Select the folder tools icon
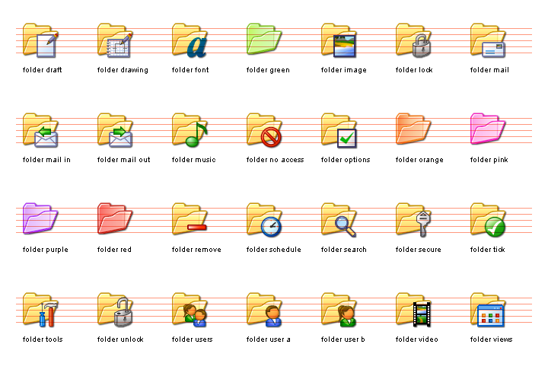548x392 pixels. tap(40, 310)
